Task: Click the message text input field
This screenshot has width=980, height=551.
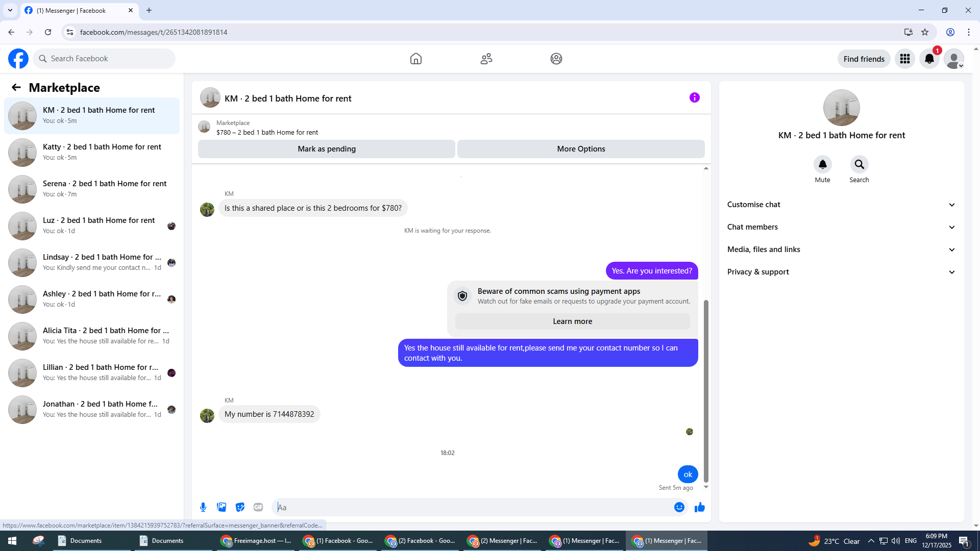Action: (x=472, y=507)
